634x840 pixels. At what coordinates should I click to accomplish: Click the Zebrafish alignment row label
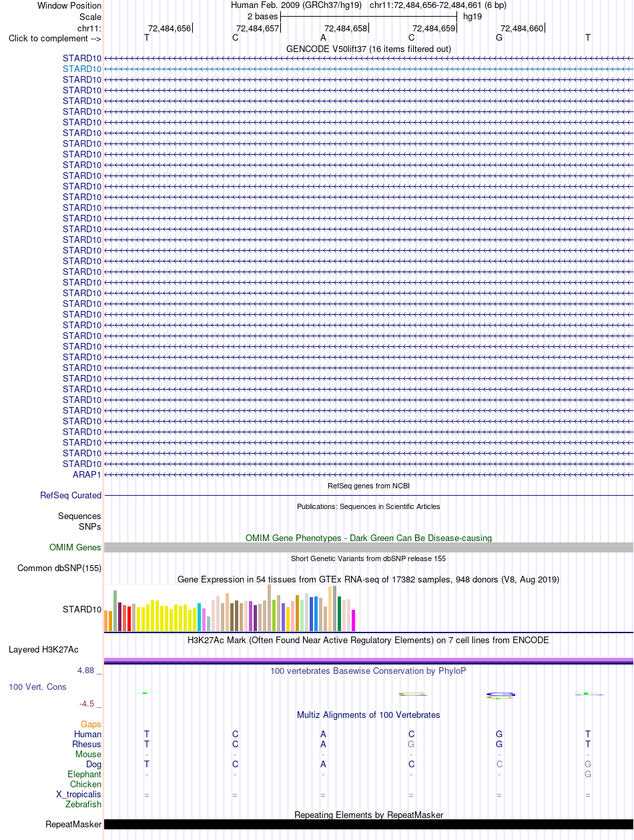83,805
